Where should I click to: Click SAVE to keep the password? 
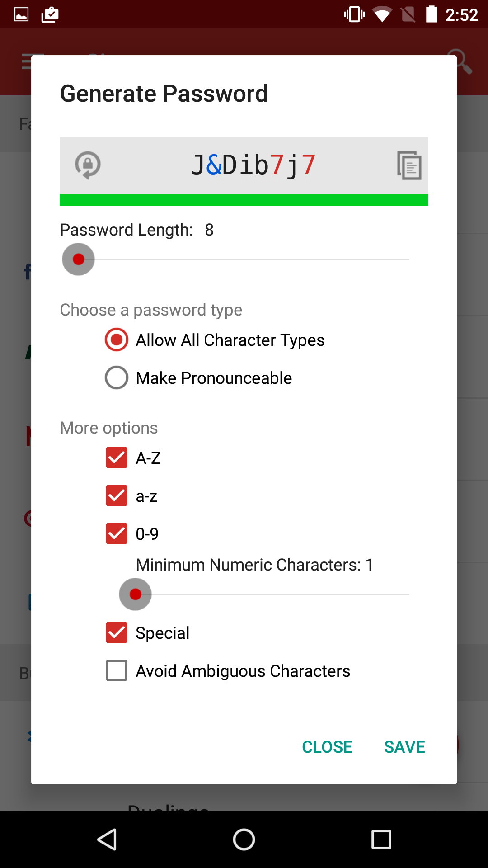click(404, 747)
